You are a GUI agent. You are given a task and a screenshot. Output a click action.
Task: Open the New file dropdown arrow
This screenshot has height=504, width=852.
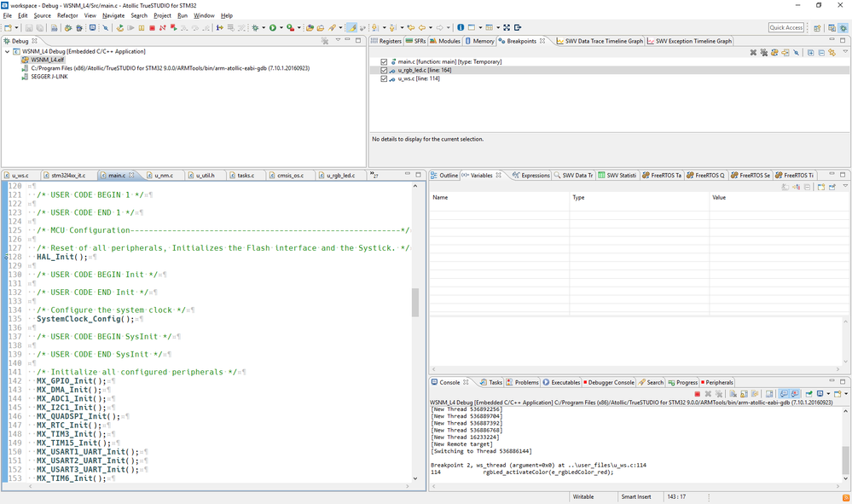[16, 27]
